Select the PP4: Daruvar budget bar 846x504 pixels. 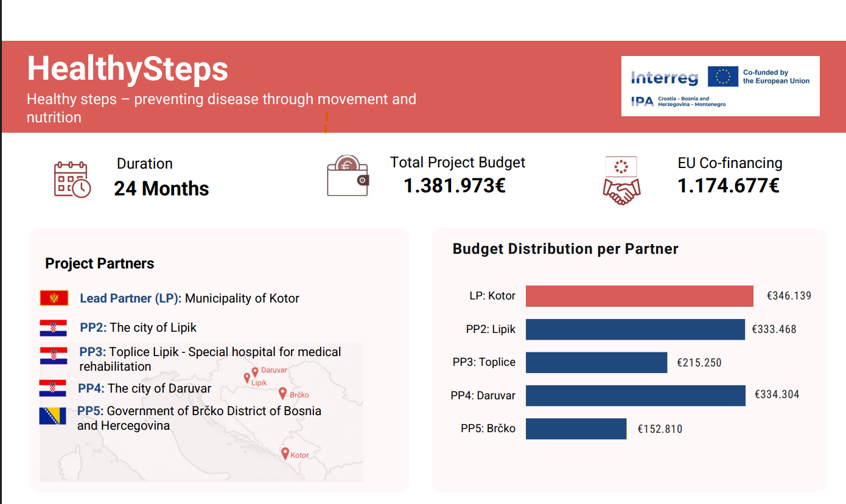tap(635, 395)
